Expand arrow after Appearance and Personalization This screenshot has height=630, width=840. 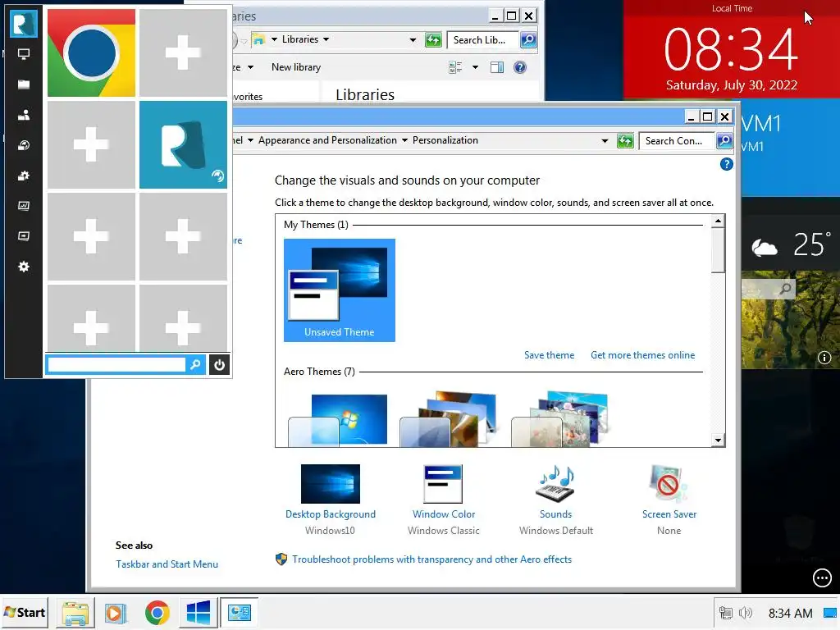pyautogui.click(x=405, y=140)
